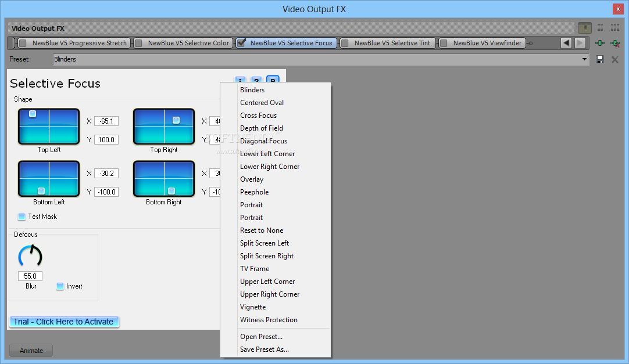Click Save Preset As... menu entry

[x=276, y=350]
